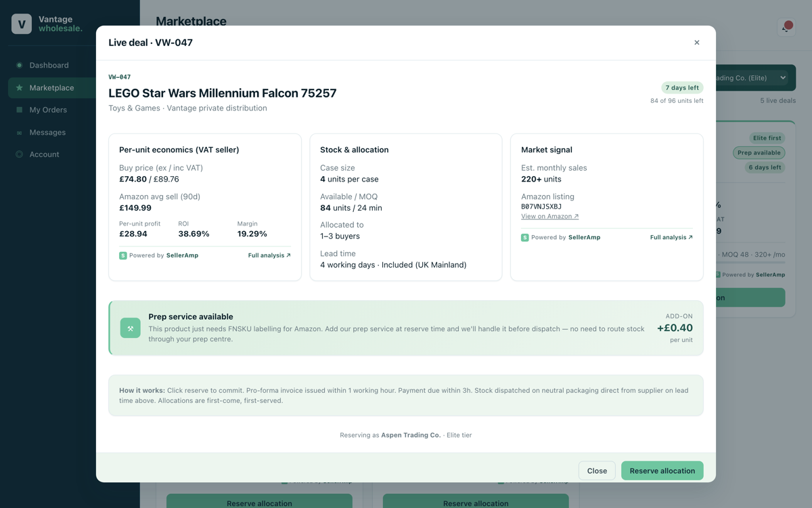Select Marketplace in the sidebar

point(51,88)
